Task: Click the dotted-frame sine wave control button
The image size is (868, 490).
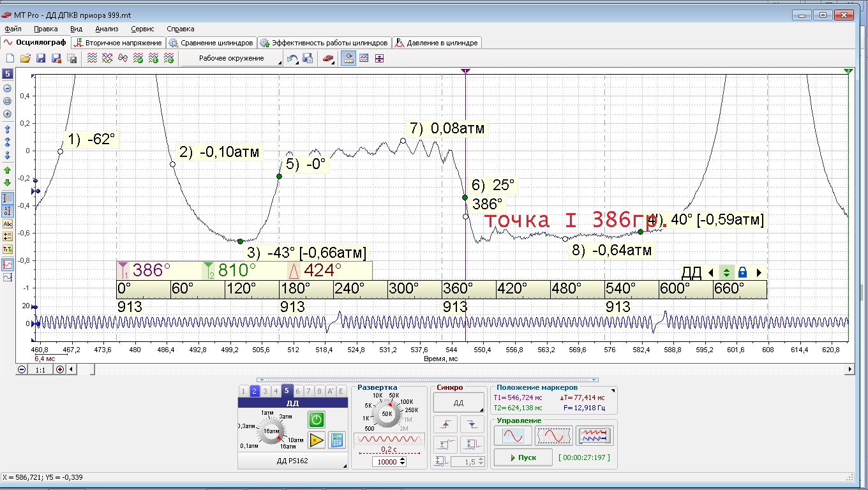Action: click(x=553, y=436)
